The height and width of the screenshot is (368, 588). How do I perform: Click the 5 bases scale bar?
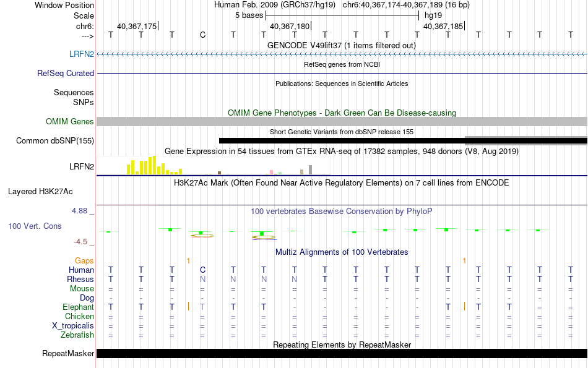342,15
